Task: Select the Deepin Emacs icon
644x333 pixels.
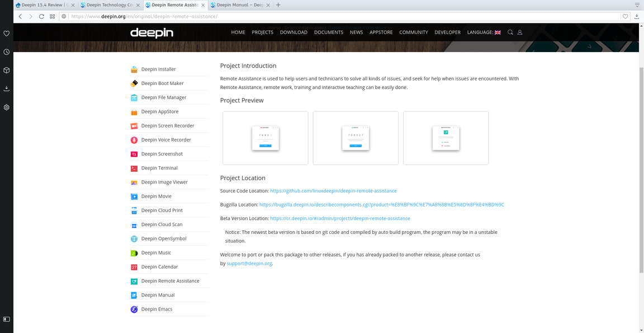Action: coord(134,309)
